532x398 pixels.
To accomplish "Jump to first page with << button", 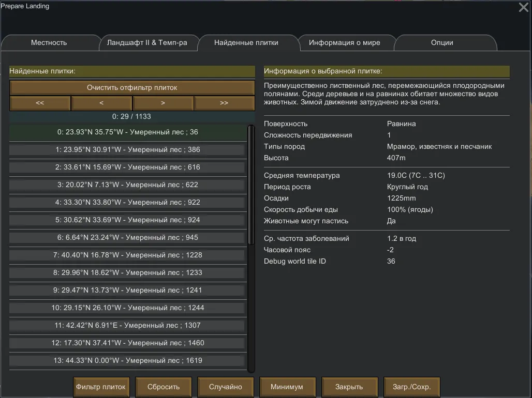I will [40, 103].
